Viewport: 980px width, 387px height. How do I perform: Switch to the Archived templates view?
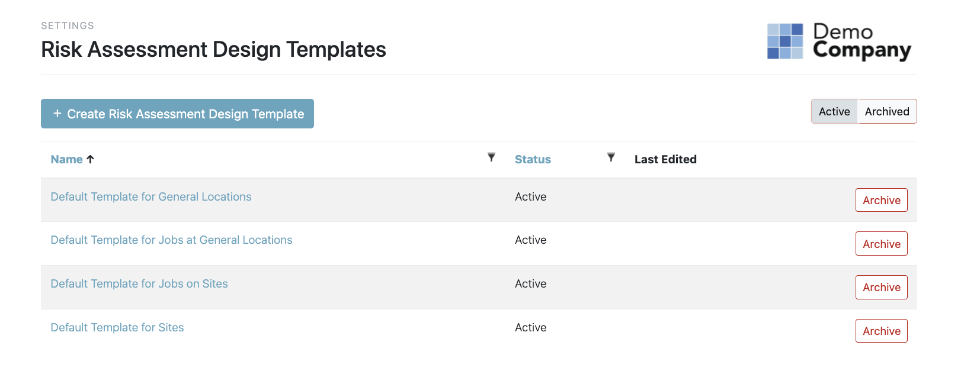click(x=887, y=111)
